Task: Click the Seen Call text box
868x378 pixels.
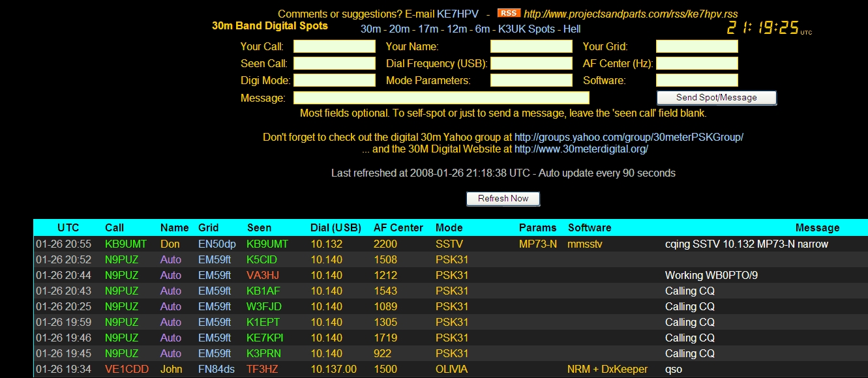Action: coord(334,63)
